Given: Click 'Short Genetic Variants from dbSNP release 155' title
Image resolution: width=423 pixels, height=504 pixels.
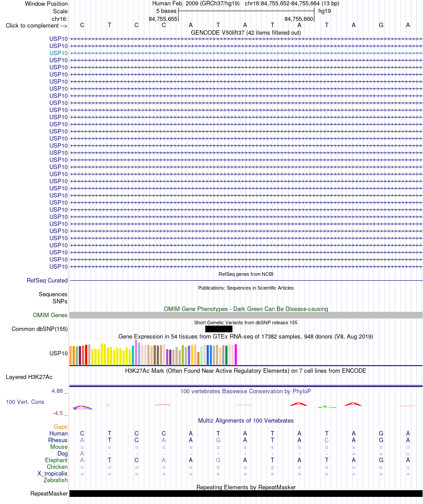Looking at the screenshot, I should click(246, 323).
